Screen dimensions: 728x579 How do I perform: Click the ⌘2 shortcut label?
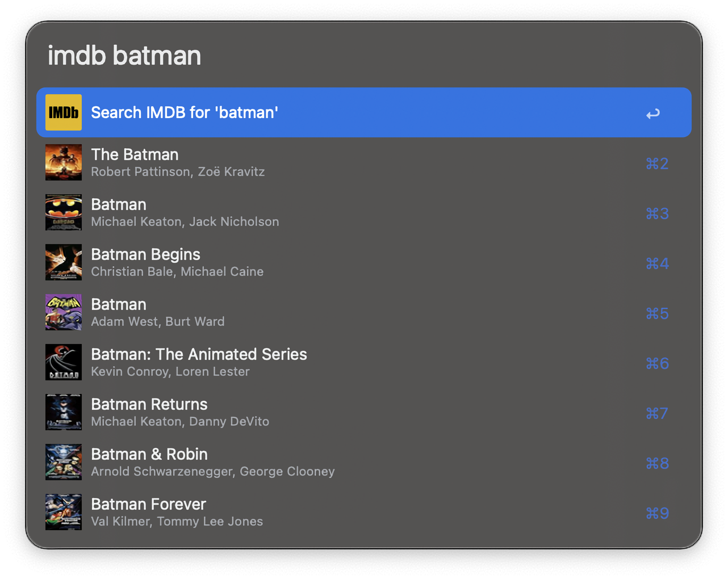coord(657,163)
